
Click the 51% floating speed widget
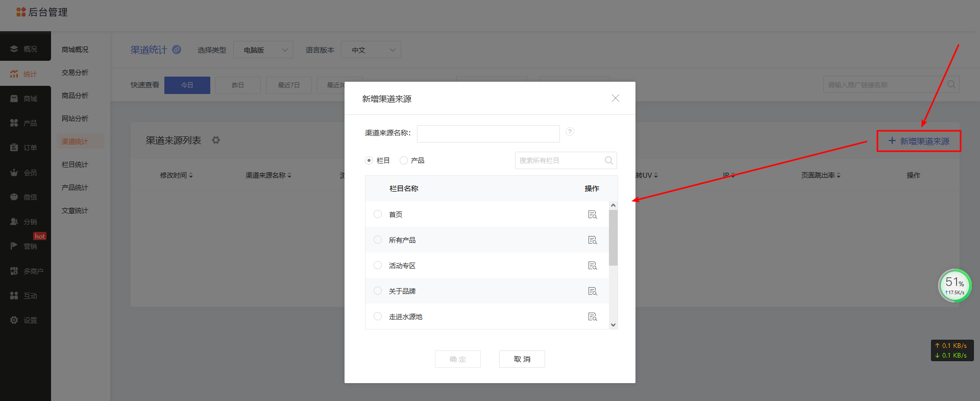click(954, 286)
